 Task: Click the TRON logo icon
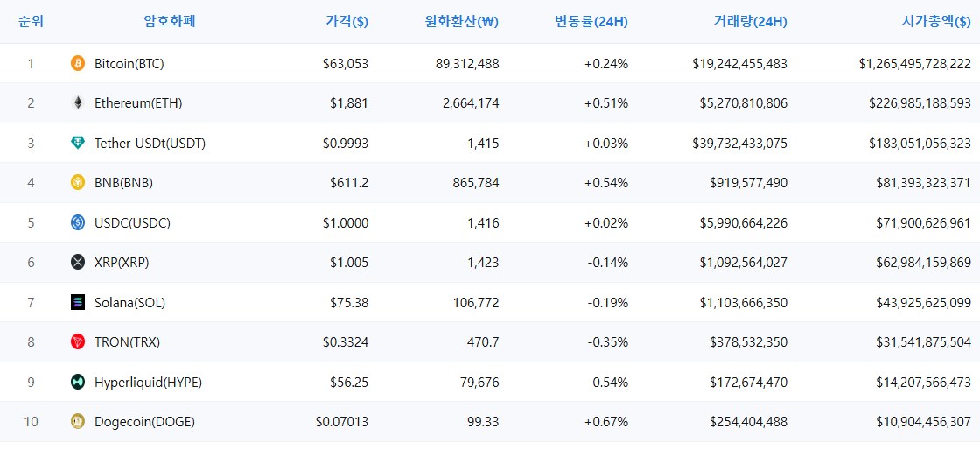[x=78, y=341]
